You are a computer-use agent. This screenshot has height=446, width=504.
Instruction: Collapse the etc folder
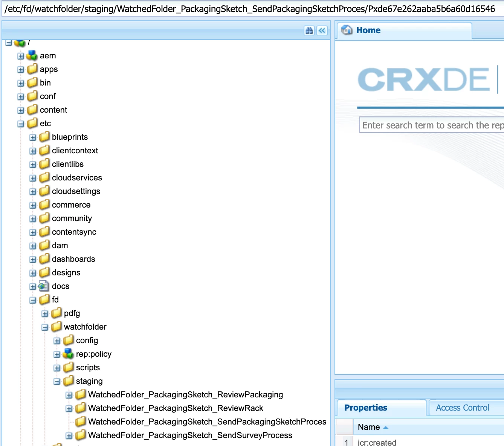pyautogui.click(x=21, y=124)
